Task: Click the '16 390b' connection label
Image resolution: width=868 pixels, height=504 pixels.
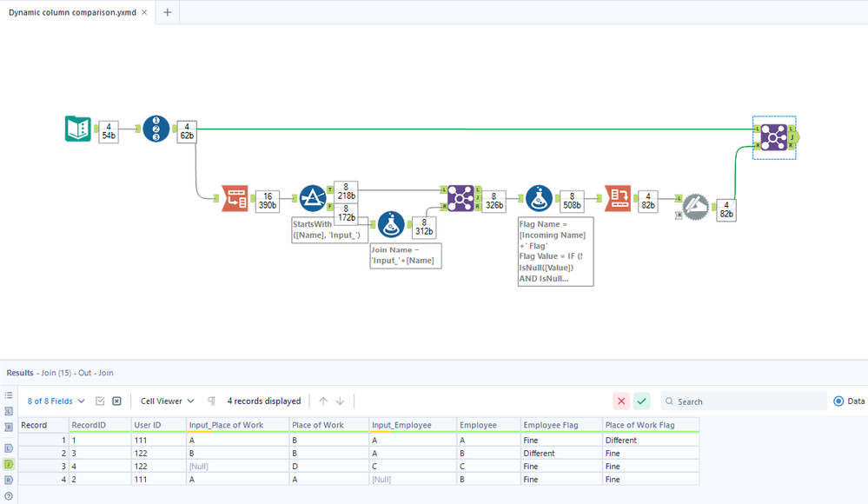Action: pyautogui.click(x=268, y=201)
